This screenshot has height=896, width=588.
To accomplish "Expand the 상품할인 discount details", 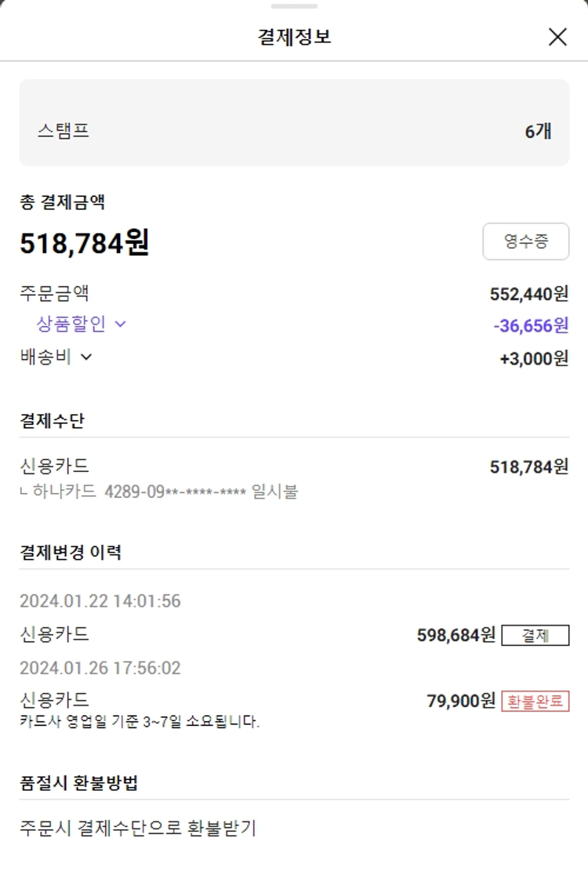I will (x=82, y=324).
